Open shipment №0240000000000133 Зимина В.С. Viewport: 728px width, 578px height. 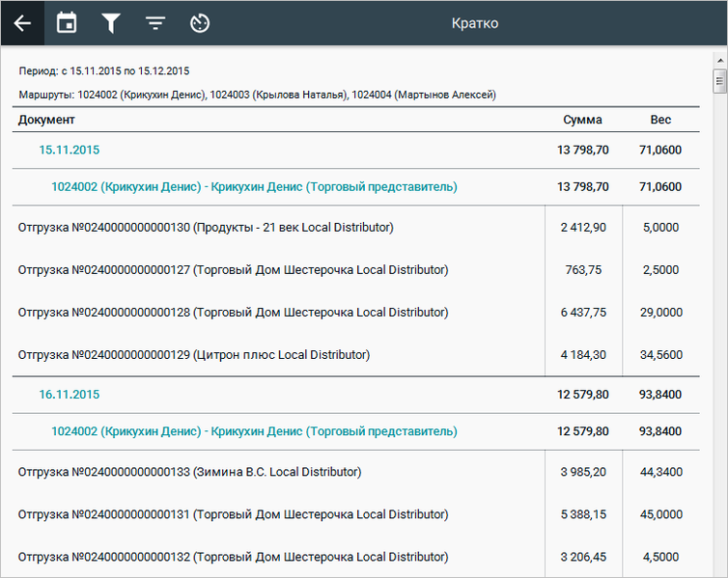click(189, 473)
